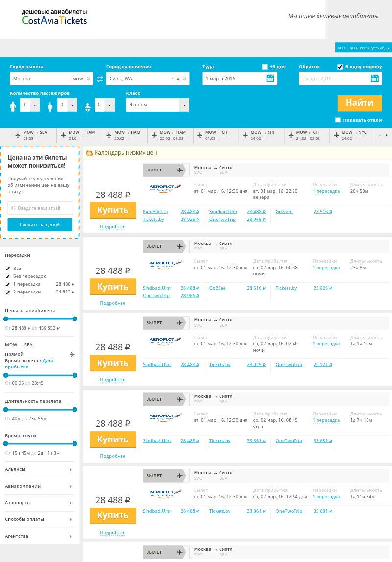Open calendar icon for Туда date
This screenshot has height=562, width=392.
click(270, 78)
